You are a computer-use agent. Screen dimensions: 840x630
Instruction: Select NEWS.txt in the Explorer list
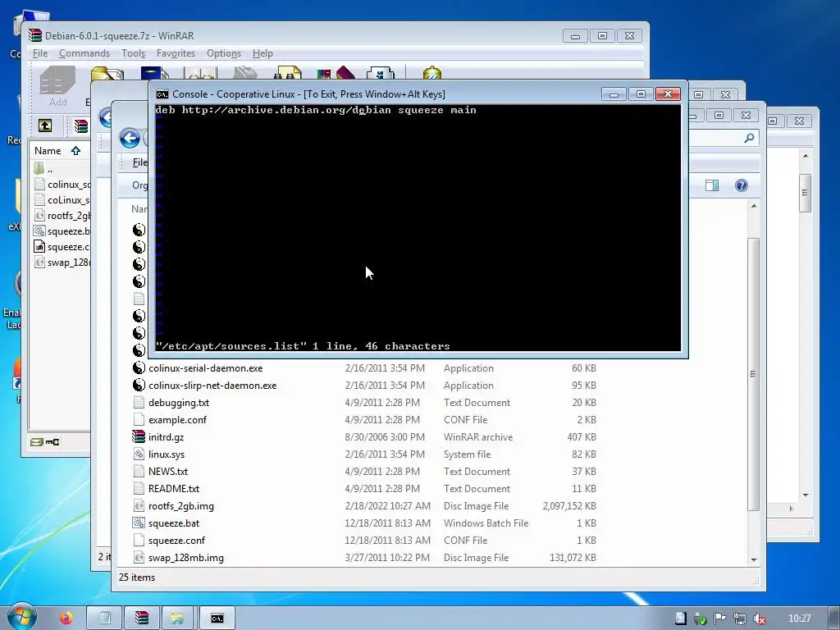[168, 472]
